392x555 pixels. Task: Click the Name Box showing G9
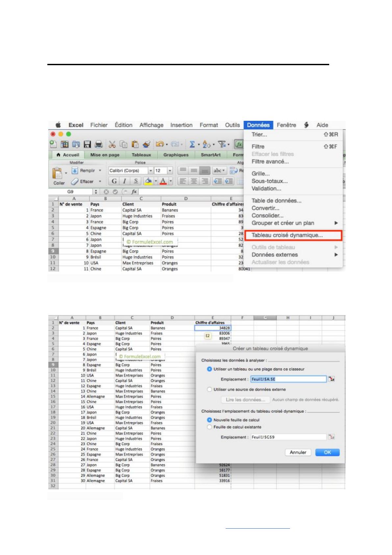tap(71, 192)
